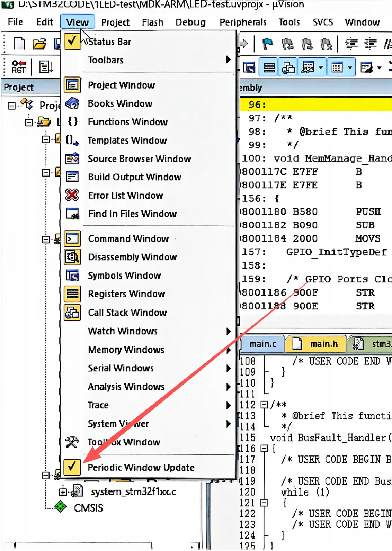The height and width of the screenshot is (551, 392).
Task: Click the Books Window icon
Action: pos(72,103)
